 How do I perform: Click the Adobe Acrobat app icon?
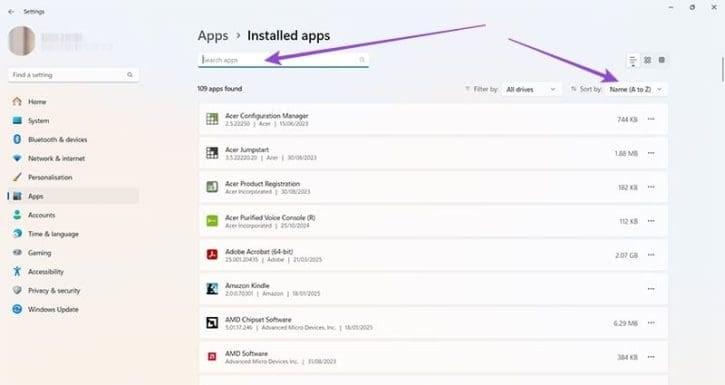pos(212,255)
